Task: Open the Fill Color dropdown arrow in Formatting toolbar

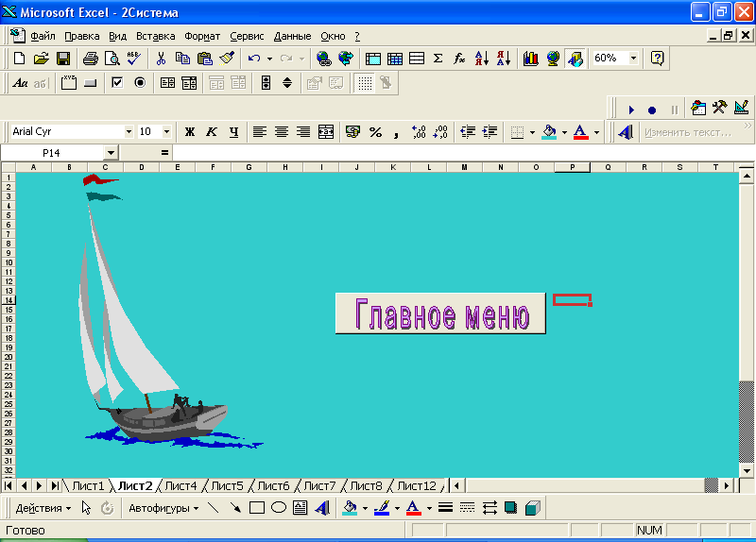Action: (x=564, y=132)
